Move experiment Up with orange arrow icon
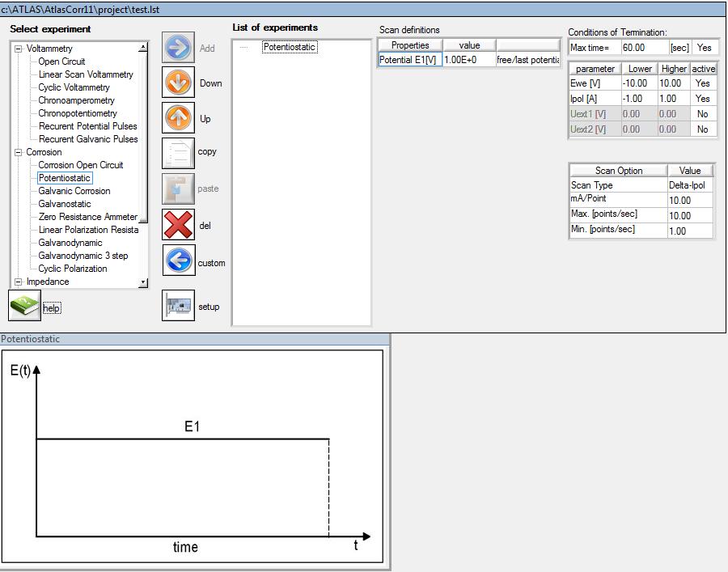 click(x=178, y=117)
